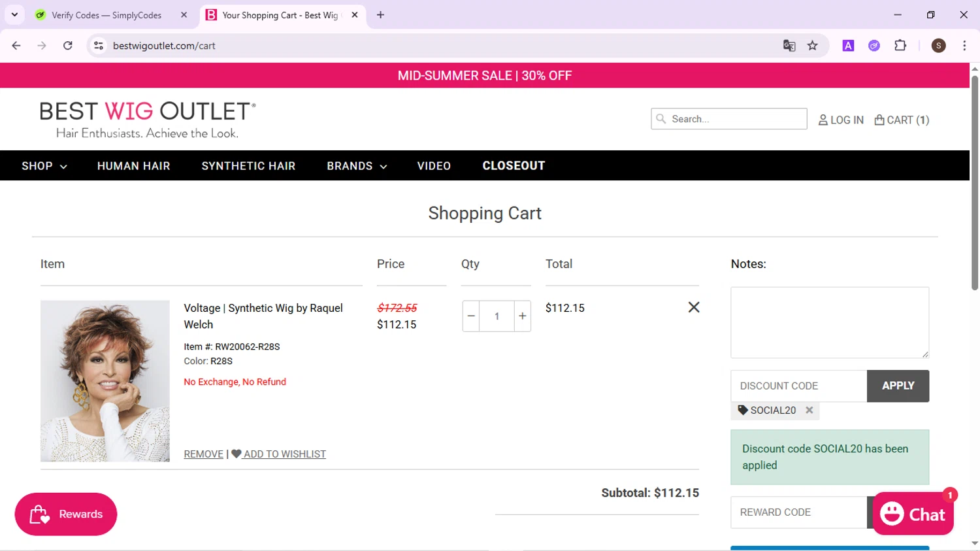The height and width of the screenshot is (551, 980).
Task: Open a new browser tab
Action: (381, 15)
